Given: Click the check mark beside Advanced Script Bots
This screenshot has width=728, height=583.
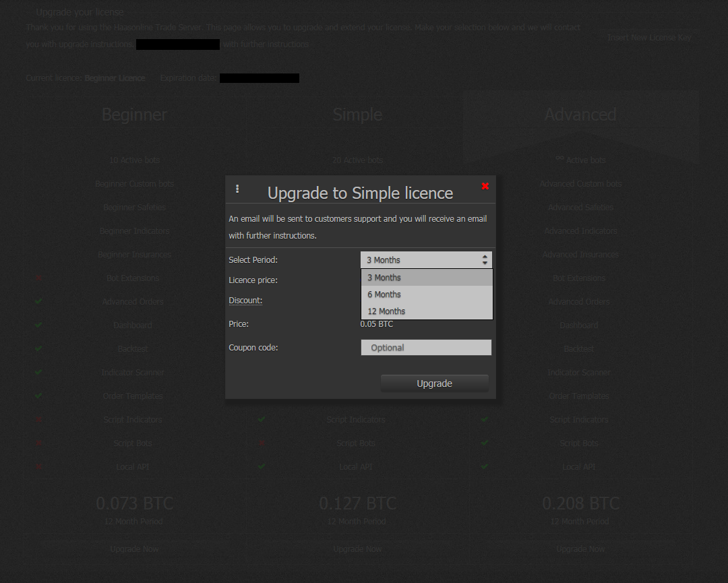Looking at the screenshot, I should pyautogui.click(x=485, y=443).
